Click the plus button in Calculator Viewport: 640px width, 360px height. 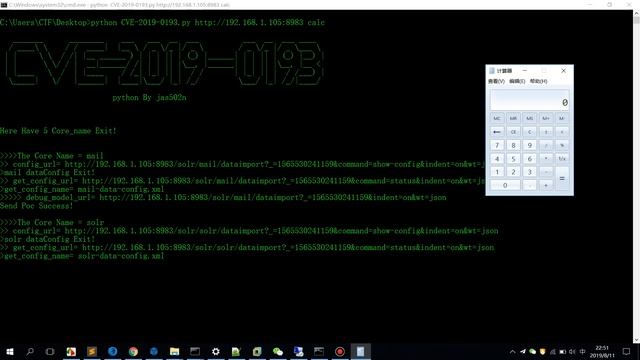pos(546,186)
